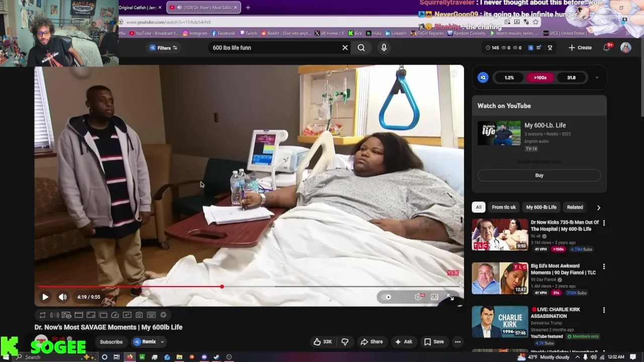The height and width of the screenshot is (362, 644).
Task: Toggle the loop icon under the video
Action: coord(42,315)
